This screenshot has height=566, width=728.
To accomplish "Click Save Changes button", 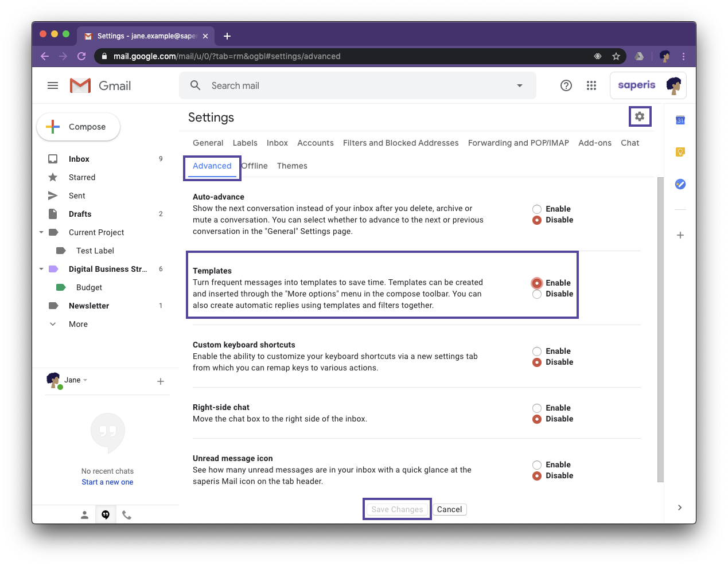I will [x=397, y=509].
